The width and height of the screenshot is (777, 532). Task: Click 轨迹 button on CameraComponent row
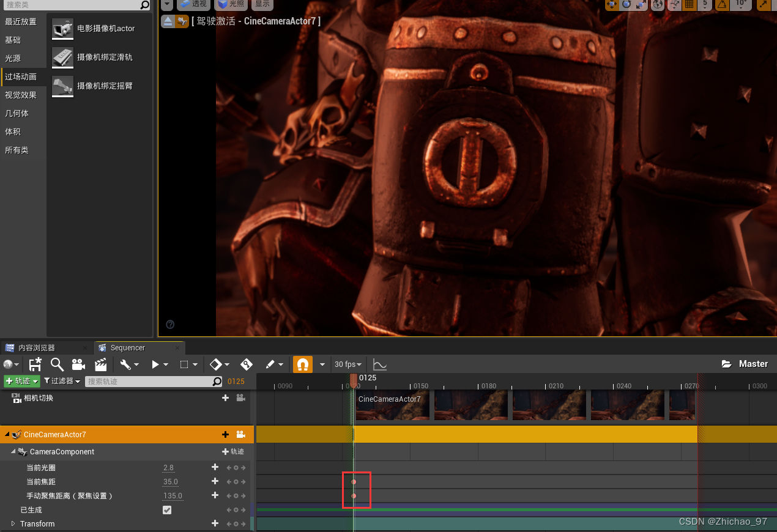click(233, 452)
